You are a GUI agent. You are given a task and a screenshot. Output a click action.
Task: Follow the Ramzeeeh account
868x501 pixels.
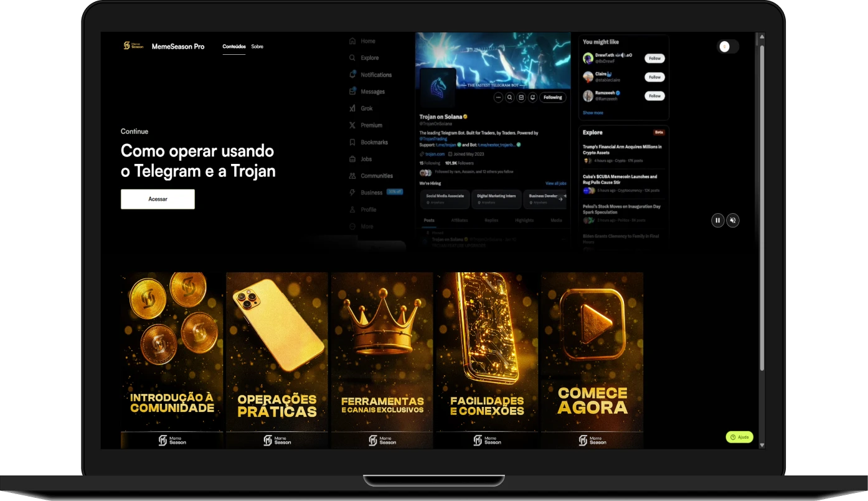coord(654,96)
